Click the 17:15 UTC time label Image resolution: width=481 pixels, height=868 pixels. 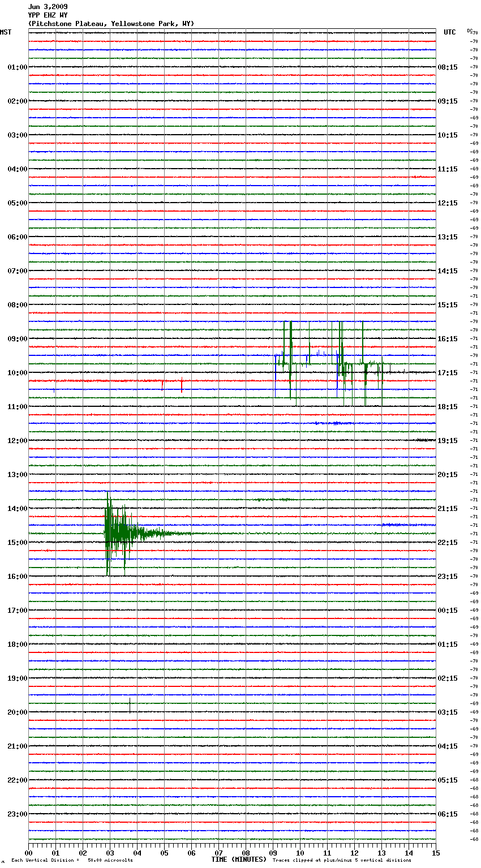click(x=448, y=373)
